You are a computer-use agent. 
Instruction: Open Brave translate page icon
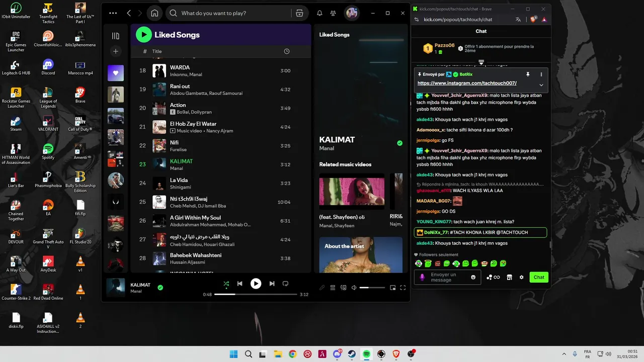518,20
